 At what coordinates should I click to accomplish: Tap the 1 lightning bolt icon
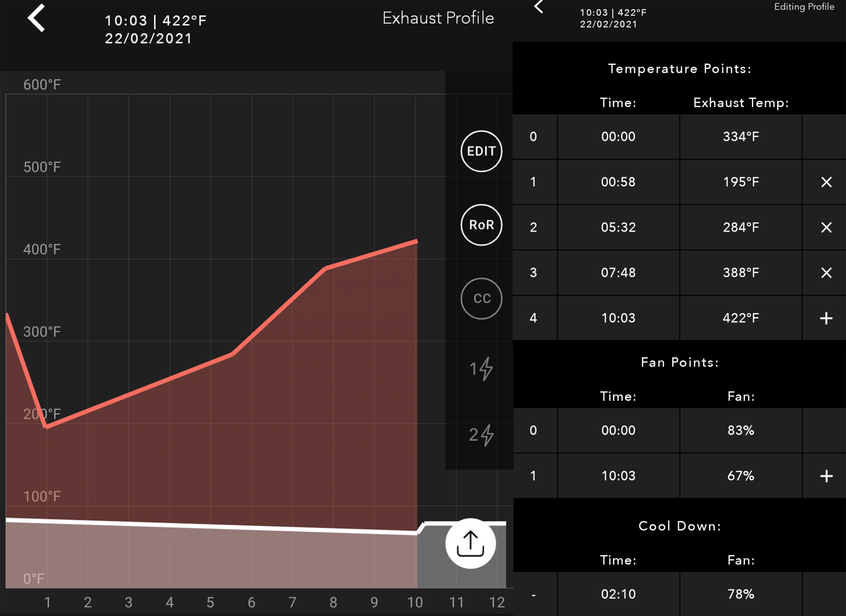[481, 369]
